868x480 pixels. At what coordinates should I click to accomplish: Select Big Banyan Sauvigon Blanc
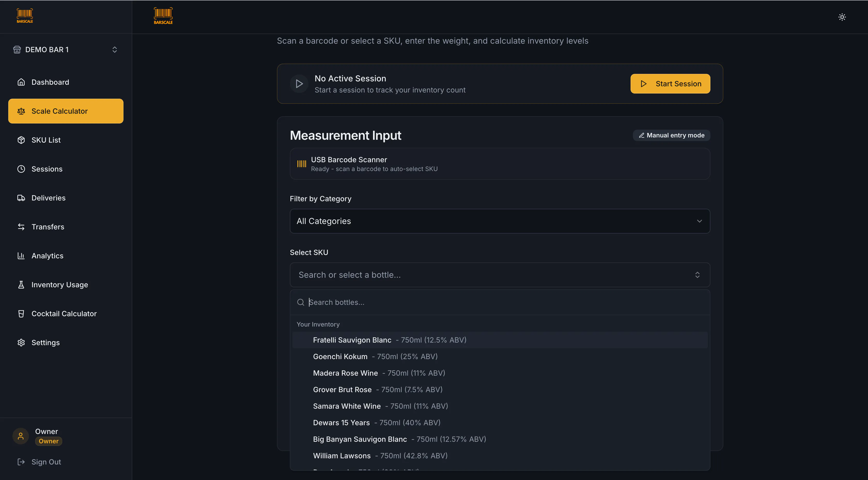pos(500,439)
